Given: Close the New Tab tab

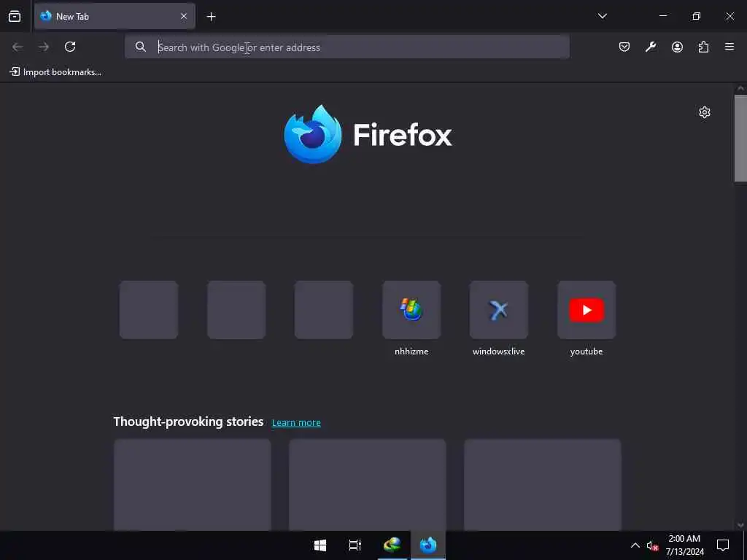Looking at the screenshot, I should (183, 16).
